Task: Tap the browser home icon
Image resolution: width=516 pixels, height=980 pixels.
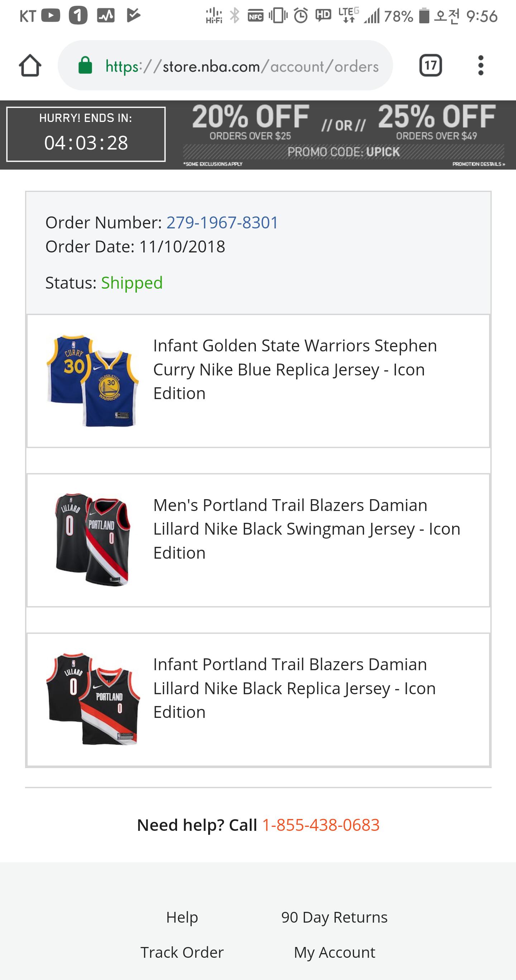Action: point(30,65)
